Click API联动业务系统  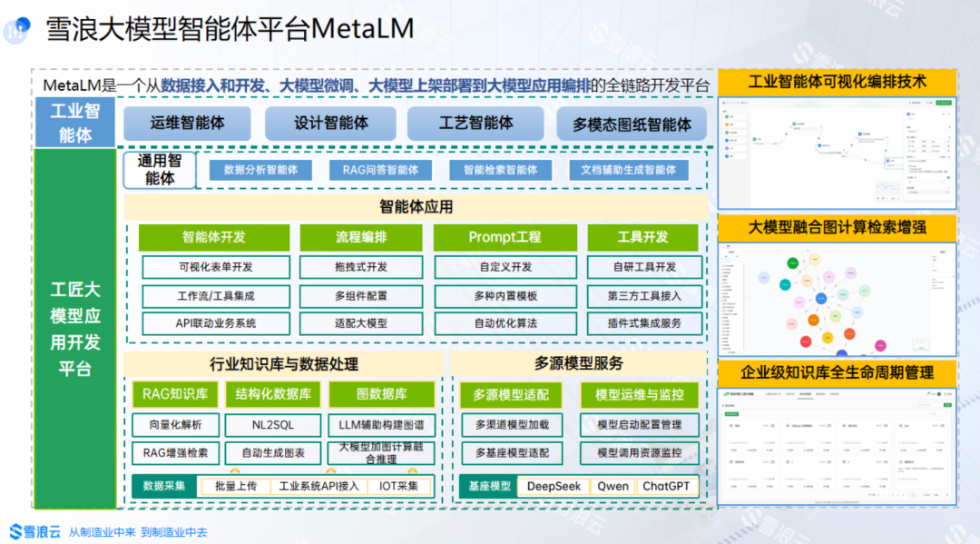coord(216,323)
